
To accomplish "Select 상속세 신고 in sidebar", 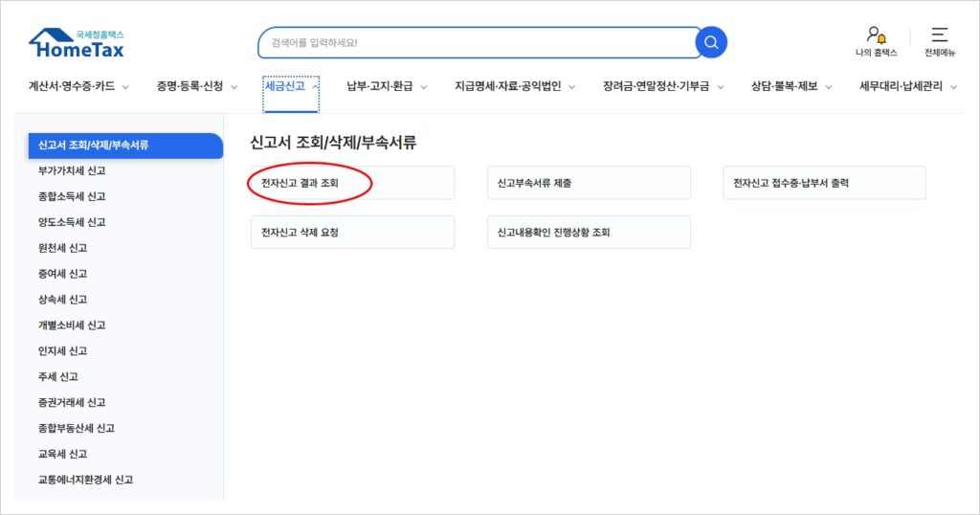I will pos(62,300).
